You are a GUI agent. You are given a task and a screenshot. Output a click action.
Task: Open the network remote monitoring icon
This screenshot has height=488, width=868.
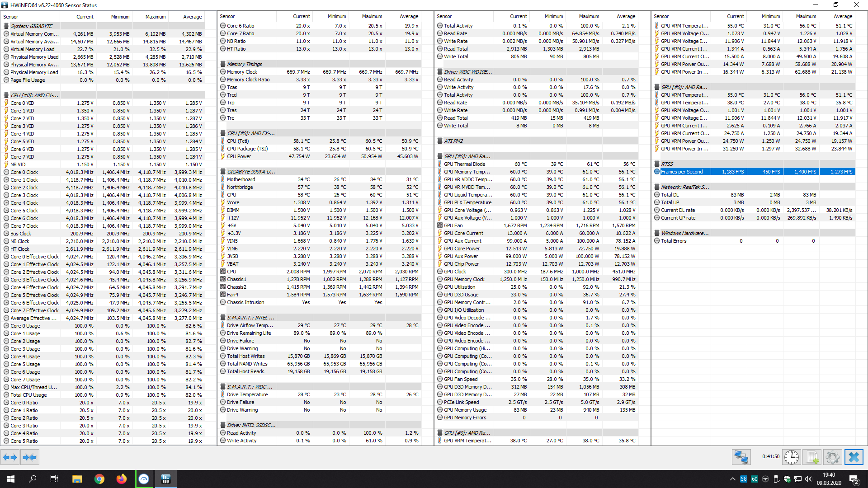tap(741, 457)
